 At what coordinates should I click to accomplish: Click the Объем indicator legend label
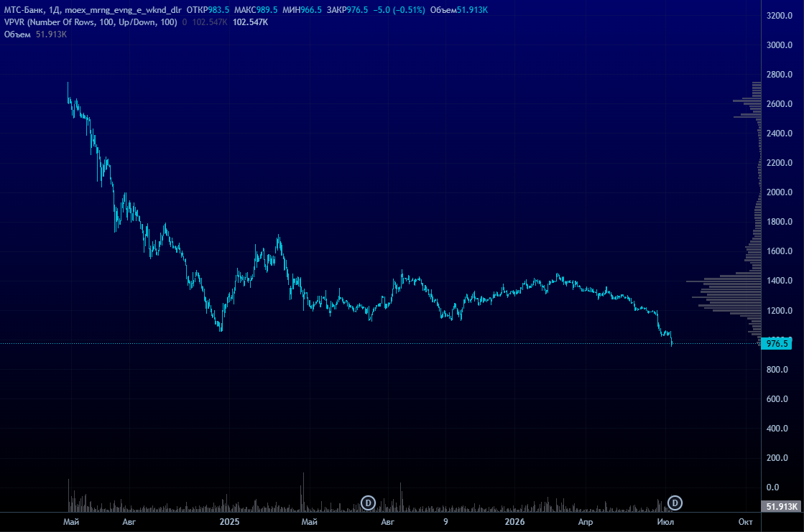click(17, 34)
